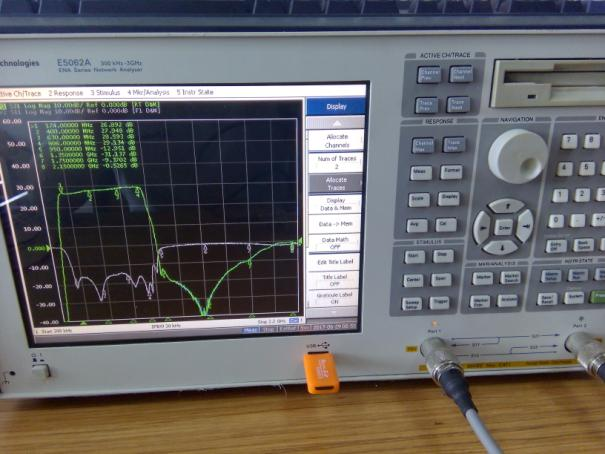The height and width of the screenshot is (454, 605).
Task: Push the Trigger key
Action: coord(439,302)
